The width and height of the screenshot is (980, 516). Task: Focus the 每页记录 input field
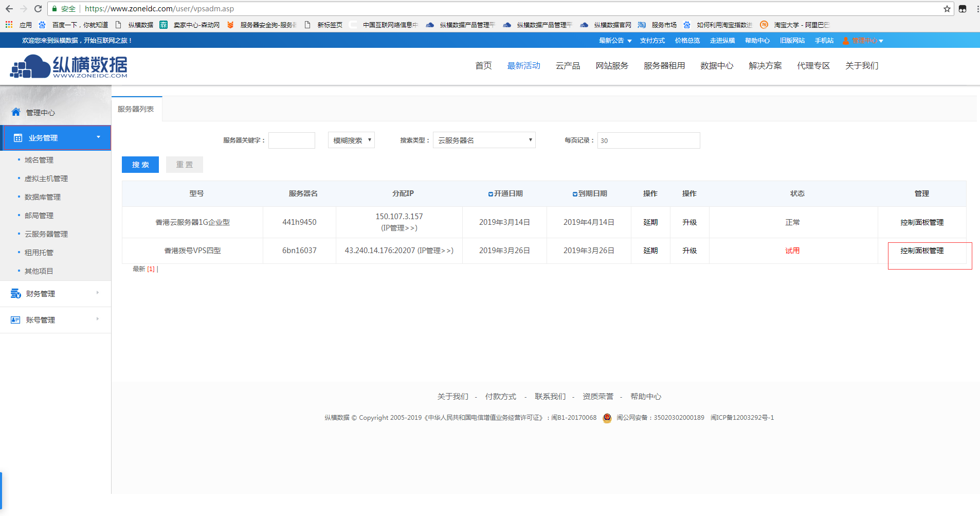click(x=648, y=140)
